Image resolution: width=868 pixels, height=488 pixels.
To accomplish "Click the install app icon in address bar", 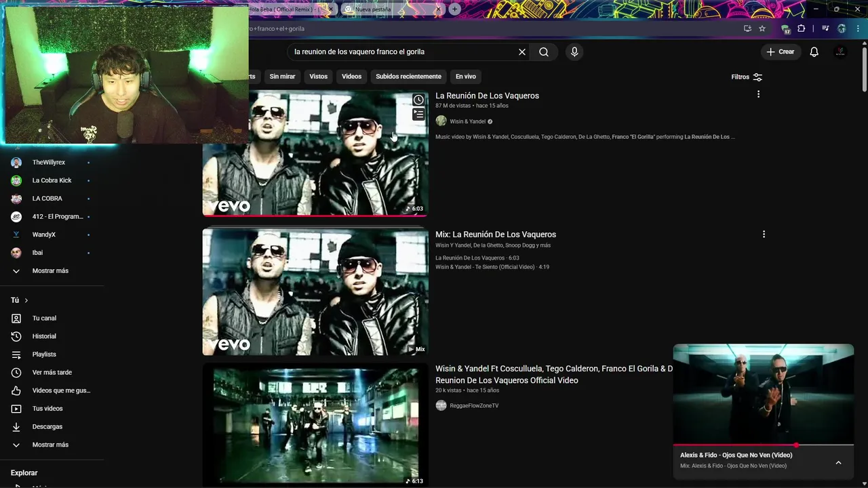I will 747,28.
